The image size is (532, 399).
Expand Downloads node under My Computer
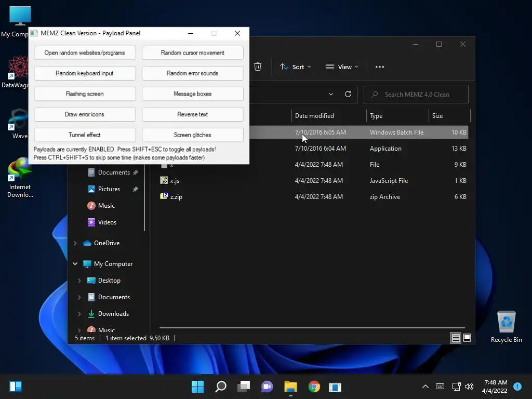(79, 314)
